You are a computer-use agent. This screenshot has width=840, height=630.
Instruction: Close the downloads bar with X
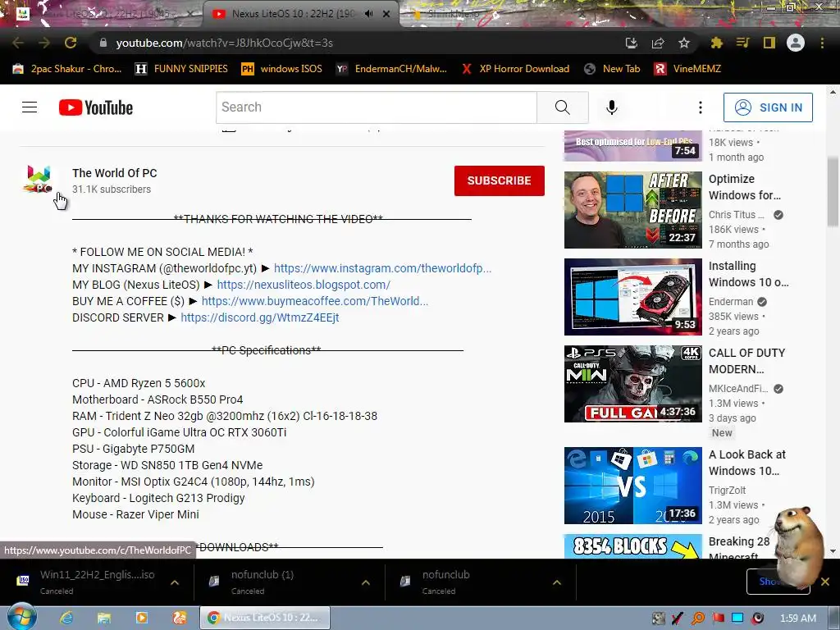coord(825,582)
